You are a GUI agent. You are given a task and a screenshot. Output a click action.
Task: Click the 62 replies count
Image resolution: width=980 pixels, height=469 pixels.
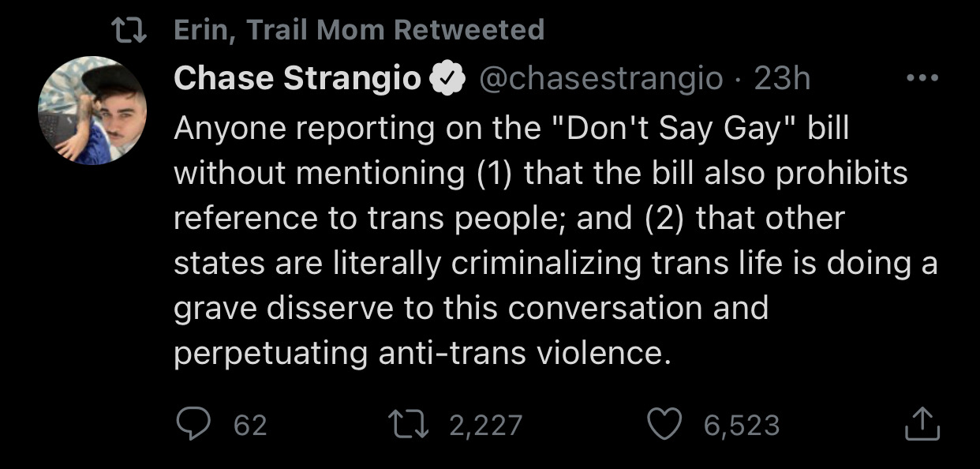tap(251, 426)
